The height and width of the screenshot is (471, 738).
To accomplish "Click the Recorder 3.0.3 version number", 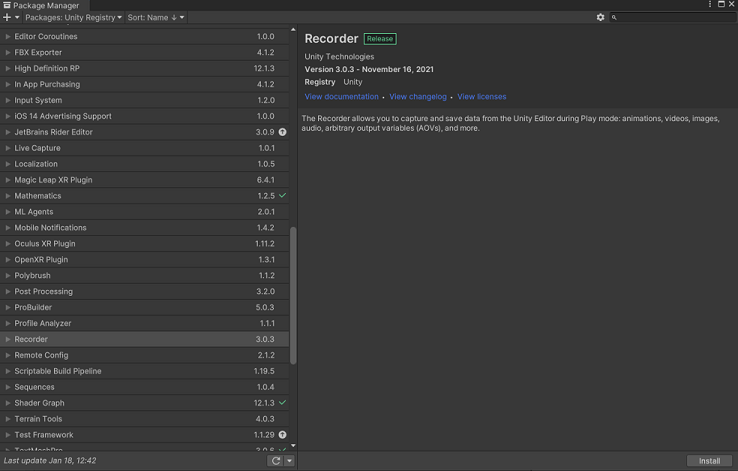I will point(265,339).
